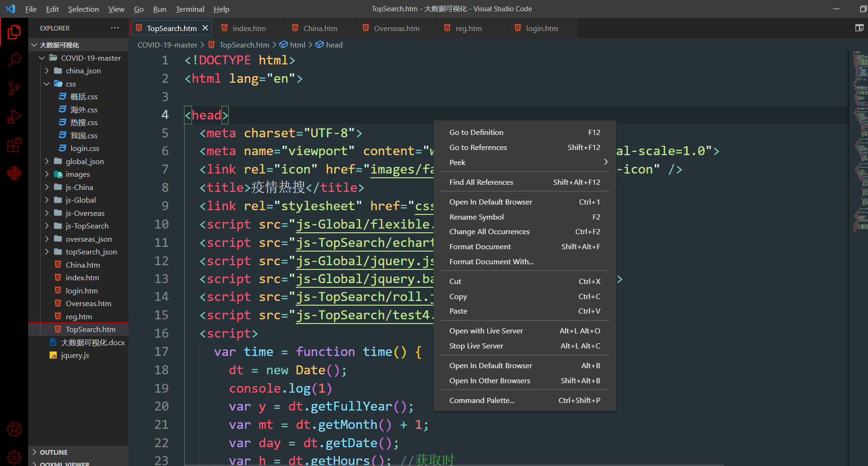This screenshot has height=466, width=868.
Task: Choose Format Document from context menu
Action: coord(525,247)
